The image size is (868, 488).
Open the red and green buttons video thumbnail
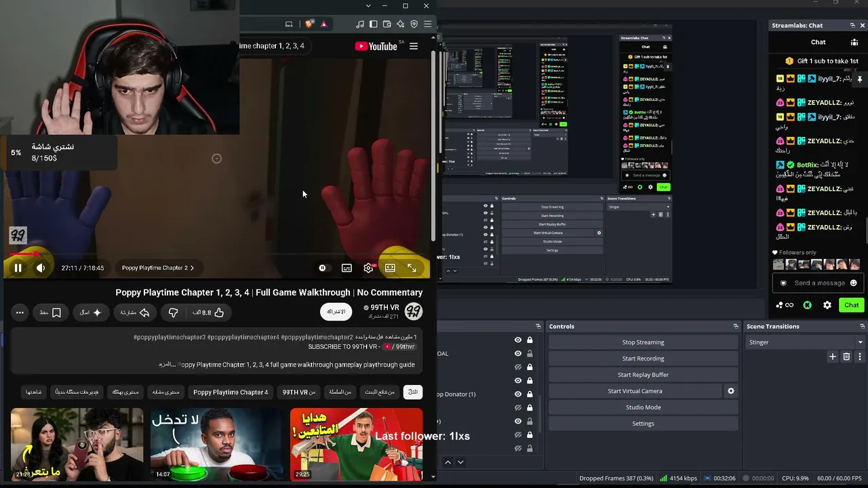click(216, 444)
